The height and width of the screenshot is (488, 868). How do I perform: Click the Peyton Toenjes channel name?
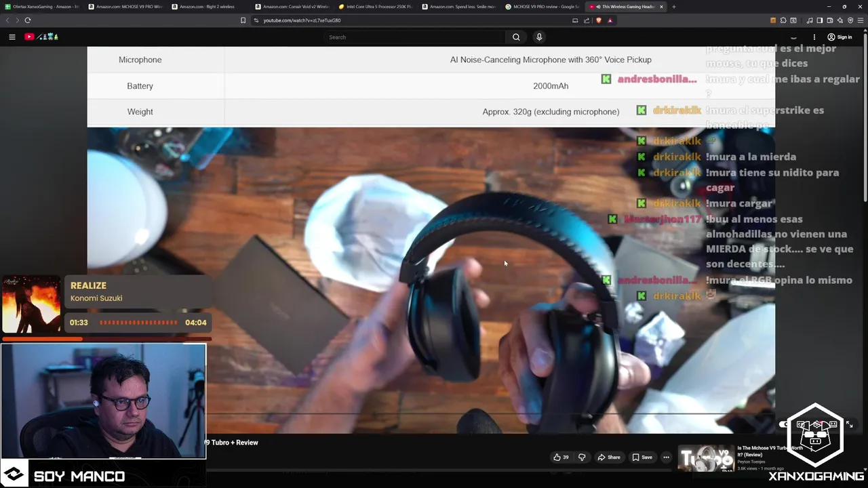point(751,462)
